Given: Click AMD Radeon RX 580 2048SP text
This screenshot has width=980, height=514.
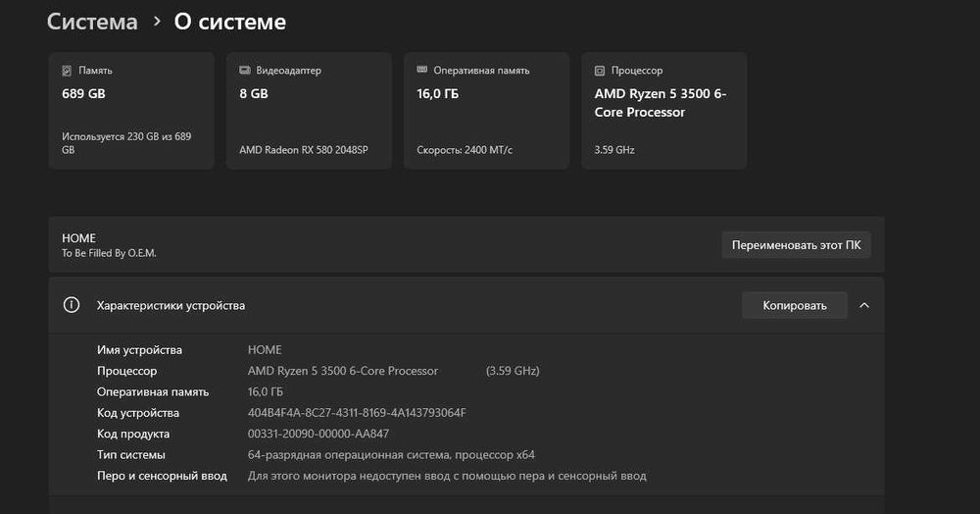Looking at the screenshot, I should pyautogui.click(x=304, y=150).
